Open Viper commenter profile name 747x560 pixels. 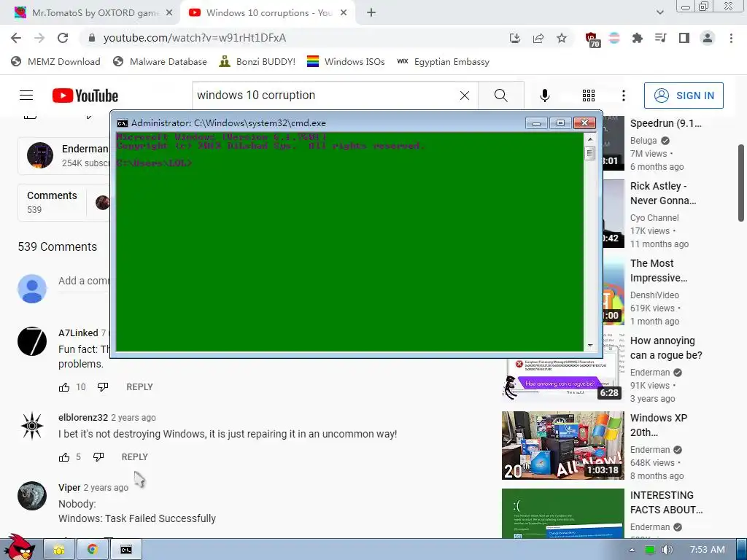(69, 488)
